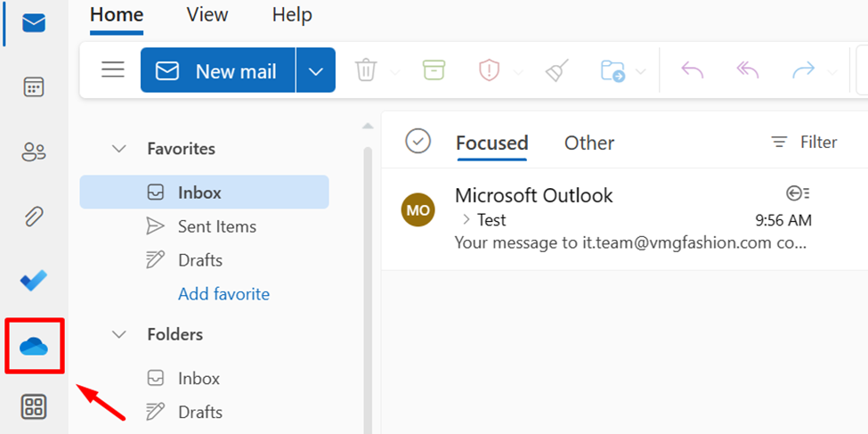The image size is (868, 434).
Task: Open the Forward options dropdown arrow
Action: coord(832,71)
